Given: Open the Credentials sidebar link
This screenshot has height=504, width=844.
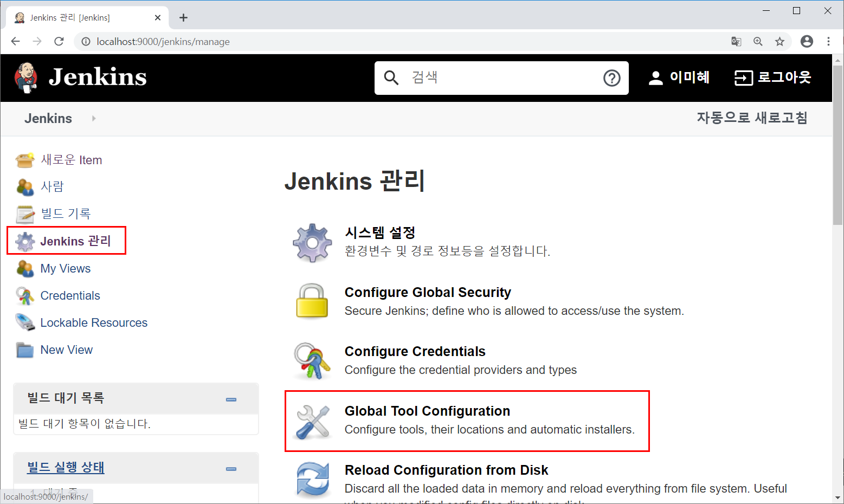Looking at the screenshot, I should click(70, 295).
